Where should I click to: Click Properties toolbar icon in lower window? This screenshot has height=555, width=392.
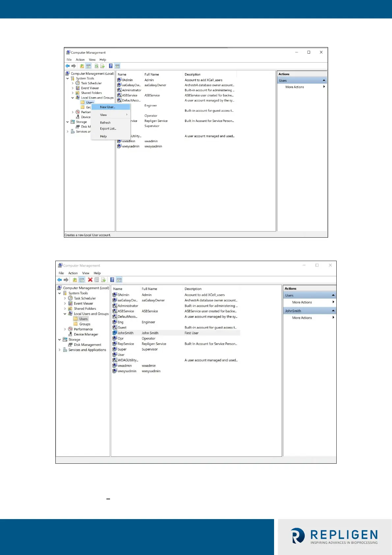click(97, 280)
